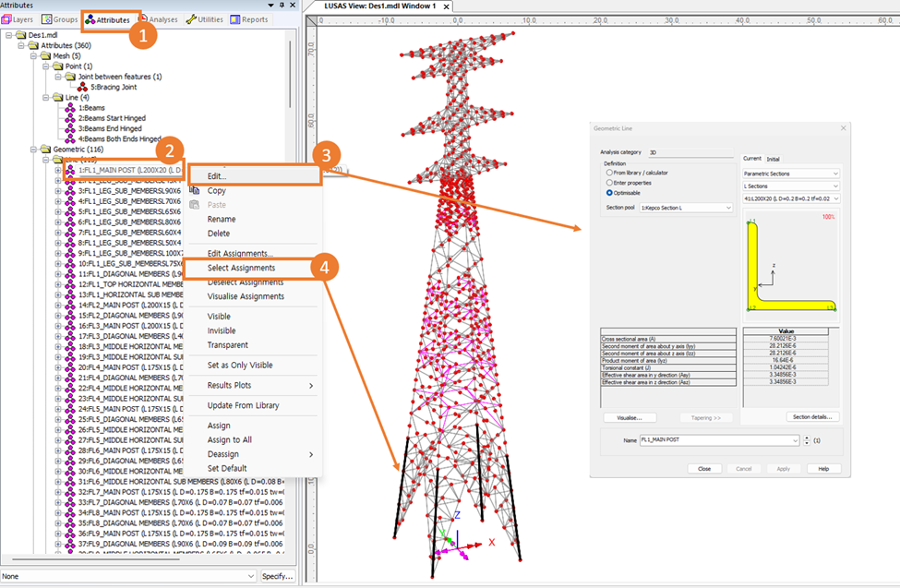Screen dimensions: 900x588
Task: Click the 1:Beams mesh attribute icon
Action: [69, 107]
